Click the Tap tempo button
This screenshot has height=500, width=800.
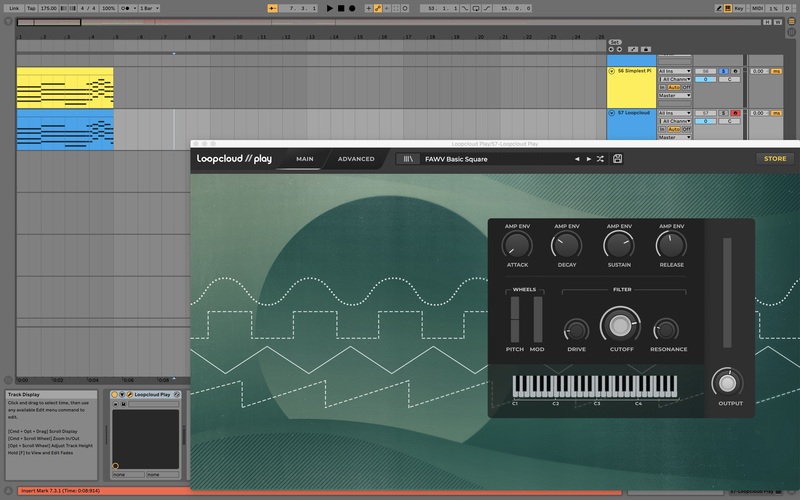[31, 8]
